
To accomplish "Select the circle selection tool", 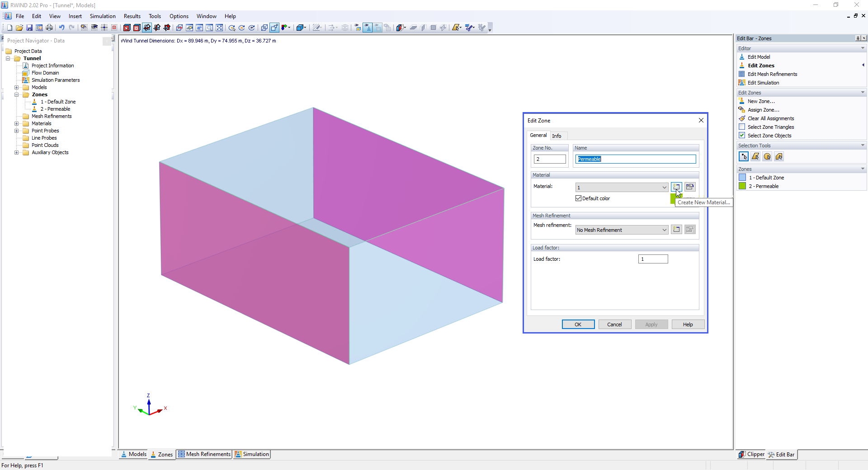I will tap(767, 156).
